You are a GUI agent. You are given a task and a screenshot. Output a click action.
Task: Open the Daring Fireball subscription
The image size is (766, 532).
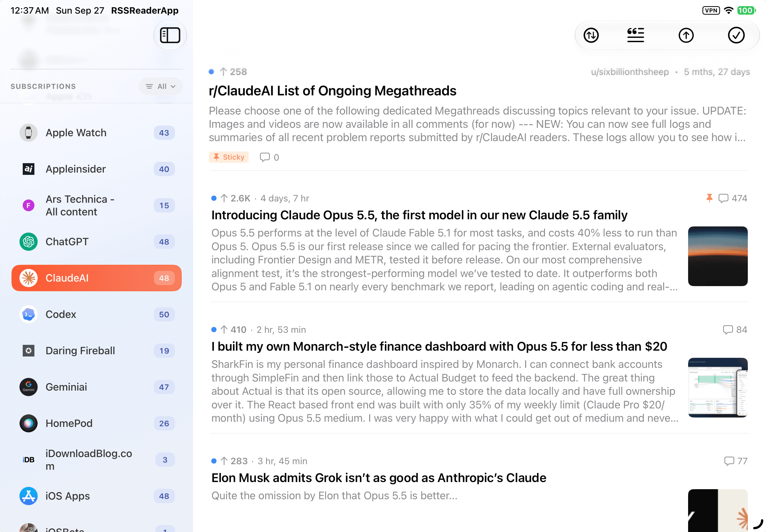[96, 351]
